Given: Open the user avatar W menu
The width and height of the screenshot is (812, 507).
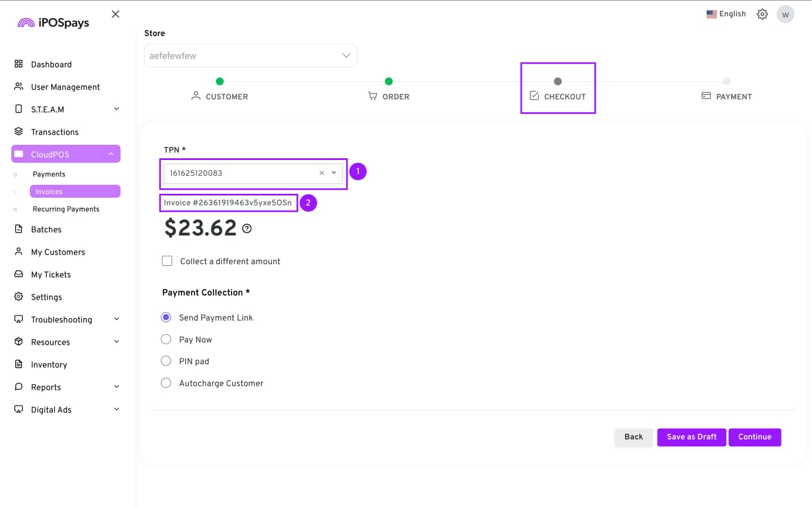Looking at the screenshot, I should pos(785,14).
